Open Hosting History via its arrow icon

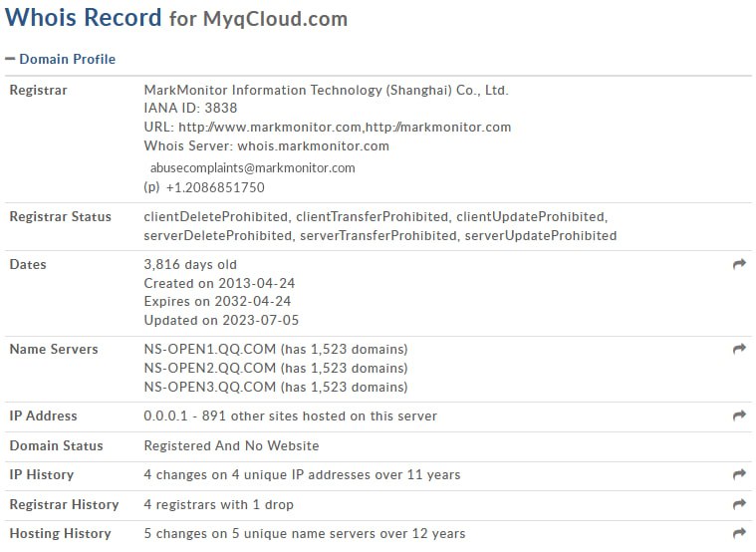pyautogui.click(x=739, y=534)
